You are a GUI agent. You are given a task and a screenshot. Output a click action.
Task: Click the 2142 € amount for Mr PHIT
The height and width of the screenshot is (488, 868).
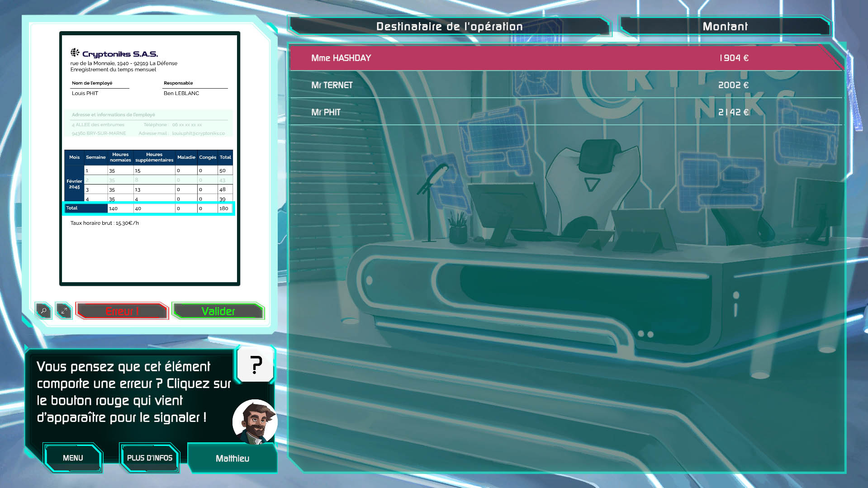click(x=733, y=112)
